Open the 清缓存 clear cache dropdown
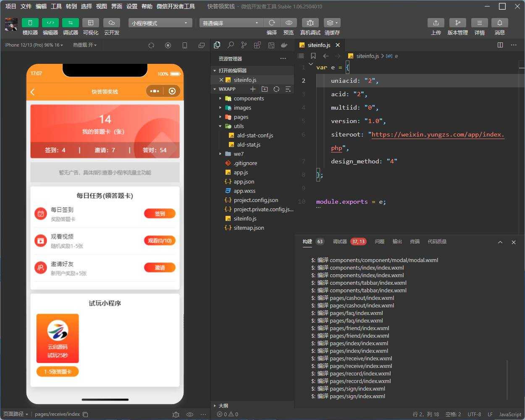The image size is (525, 420). (332, 23)
